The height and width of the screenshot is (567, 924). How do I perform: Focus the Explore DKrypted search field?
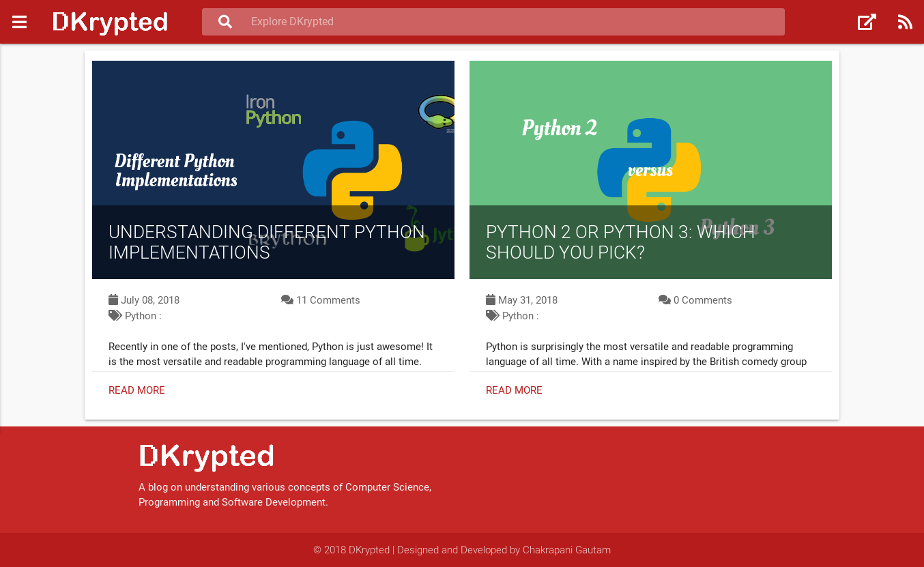[512, 22]
